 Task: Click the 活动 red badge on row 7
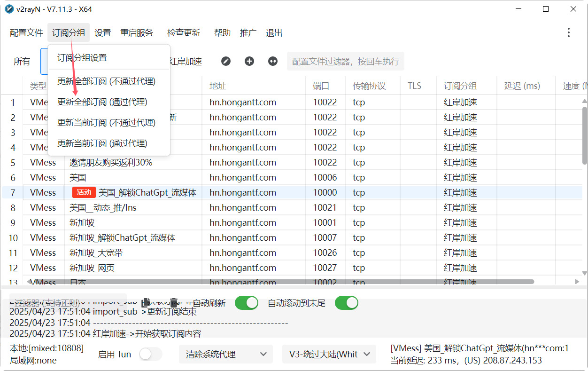point(84,192)
